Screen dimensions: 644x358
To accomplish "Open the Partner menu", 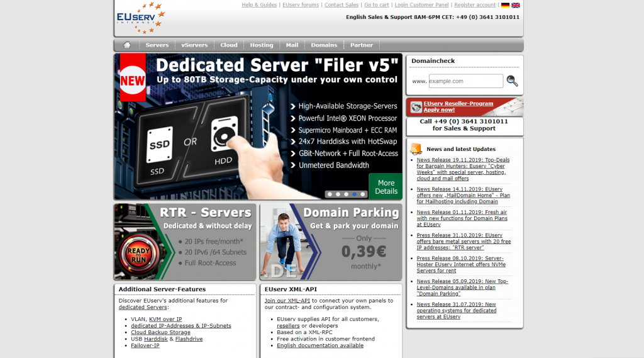I will [x=362, y=45].
